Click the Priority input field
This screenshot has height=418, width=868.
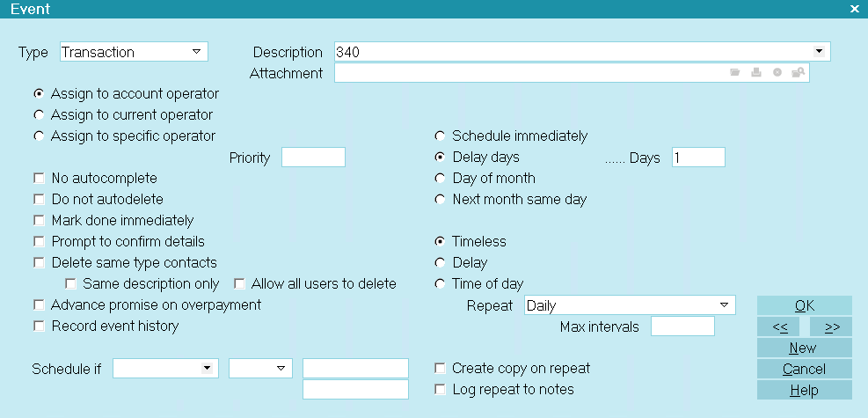coord(313,158)
